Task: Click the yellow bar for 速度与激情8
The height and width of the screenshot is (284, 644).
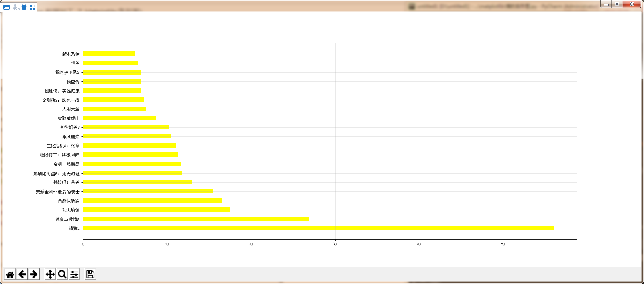Action: tap(196, 219)
